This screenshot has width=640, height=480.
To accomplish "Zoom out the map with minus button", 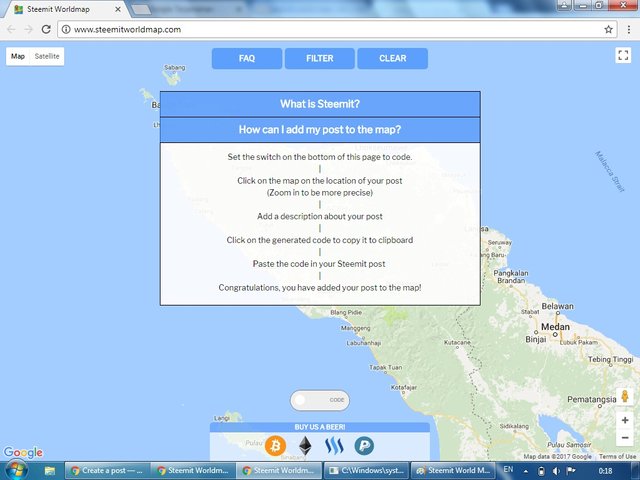I will pos(625,438).
